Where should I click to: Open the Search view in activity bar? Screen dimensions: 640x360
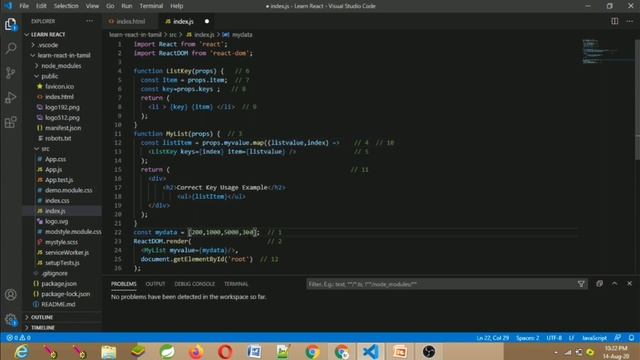pyautogui.click(x=11, y=48)
